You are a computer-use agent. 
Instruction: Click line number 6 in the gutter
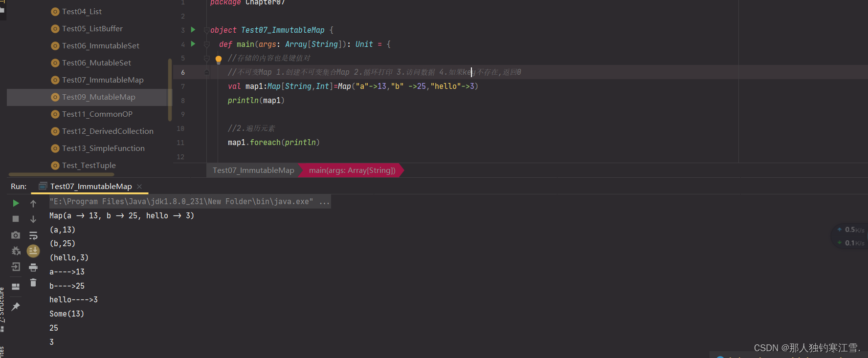click(183, 72)
